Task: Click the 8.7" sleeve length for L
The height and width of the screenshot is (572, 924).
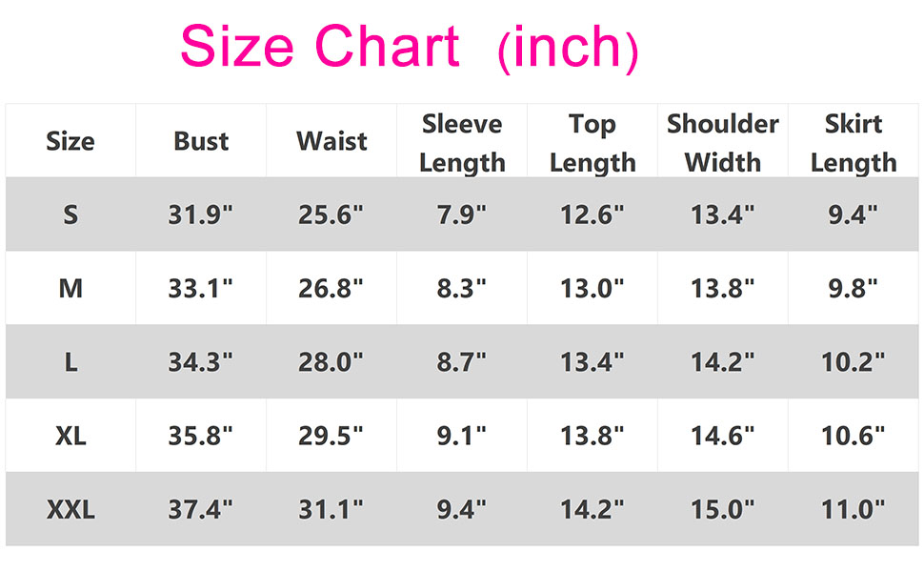Action: [x=461, y=362]
